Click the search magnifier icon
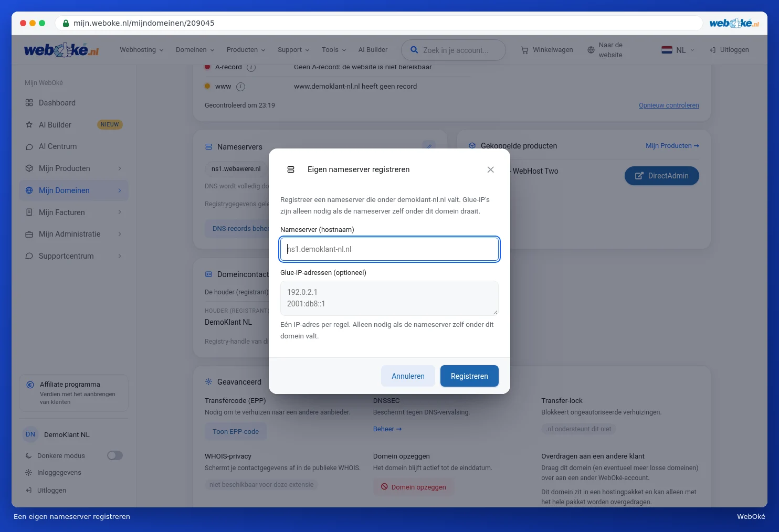The image size is (779, 532). click(x=414, y=50)
